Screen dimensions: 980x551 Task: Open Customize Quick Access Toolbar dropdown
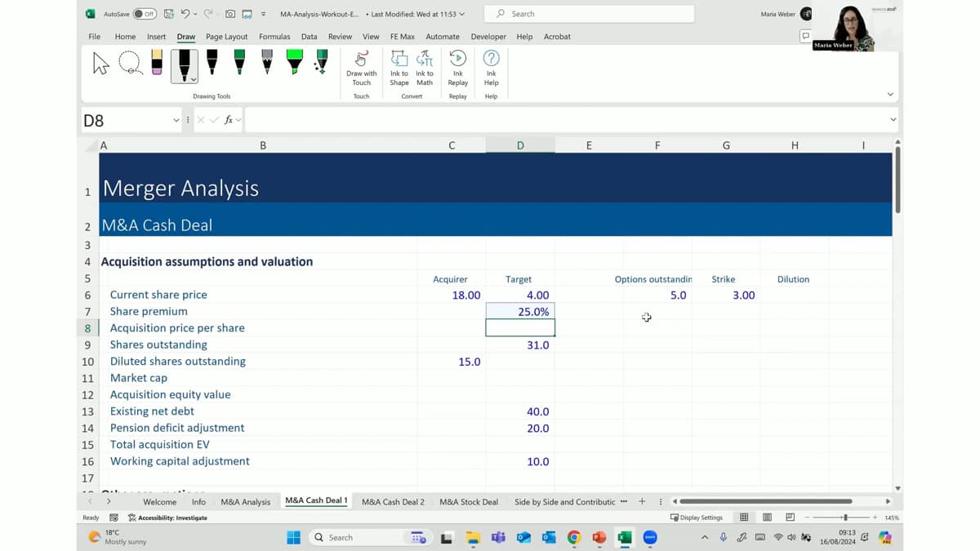263,14
